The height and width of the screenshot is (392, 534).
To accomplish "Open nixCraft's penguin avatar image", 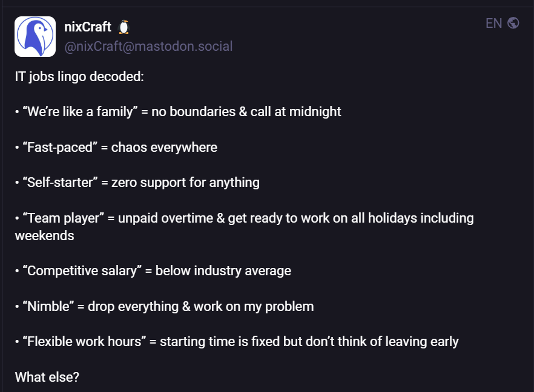I will (35, 36).
